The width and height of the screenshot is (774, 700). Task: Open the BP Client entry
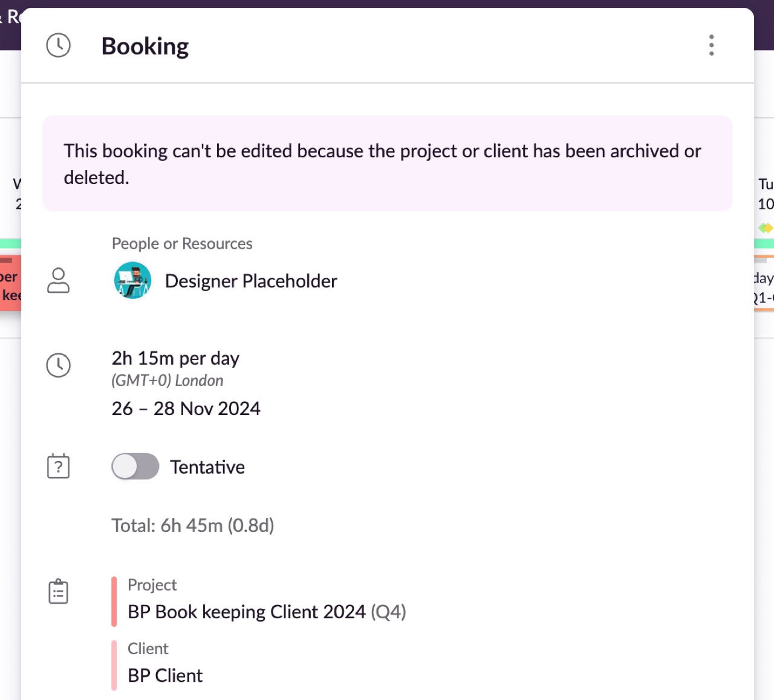click(165, 676)
